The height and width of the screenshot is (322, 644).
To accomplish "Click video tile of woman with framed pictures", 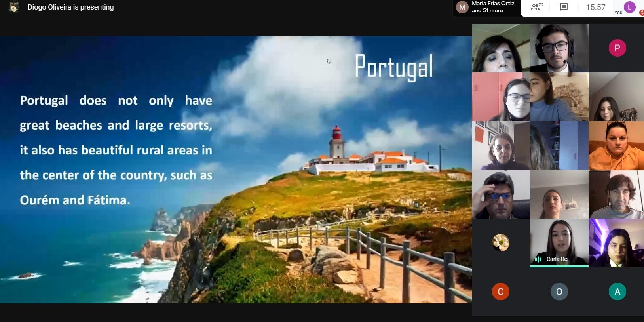I will (500, 146).
